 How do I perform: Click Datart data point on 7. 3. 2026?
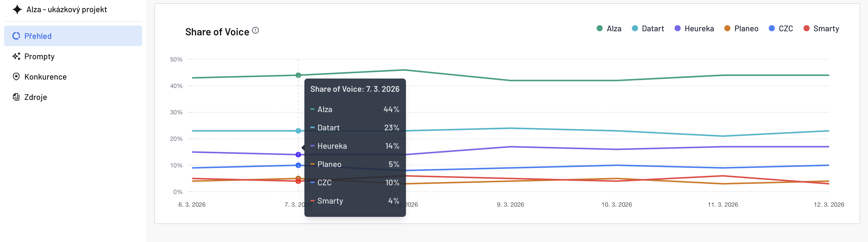coord(298,131)
